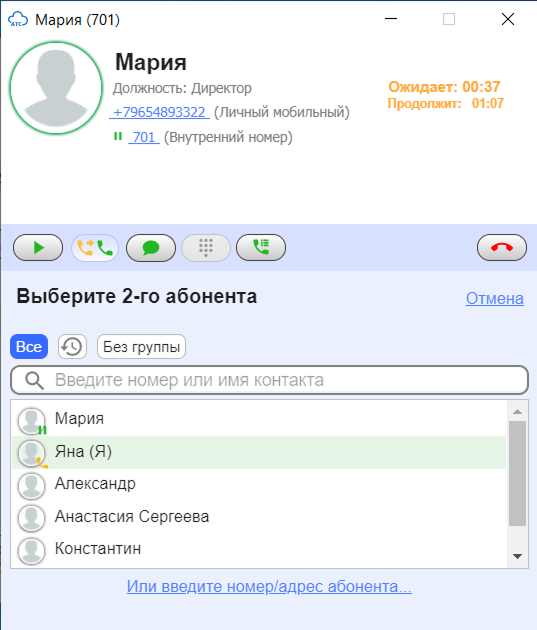Screen dimensions: 537x630
Task: Click internal number 701 link
Action: click(144, 137)
